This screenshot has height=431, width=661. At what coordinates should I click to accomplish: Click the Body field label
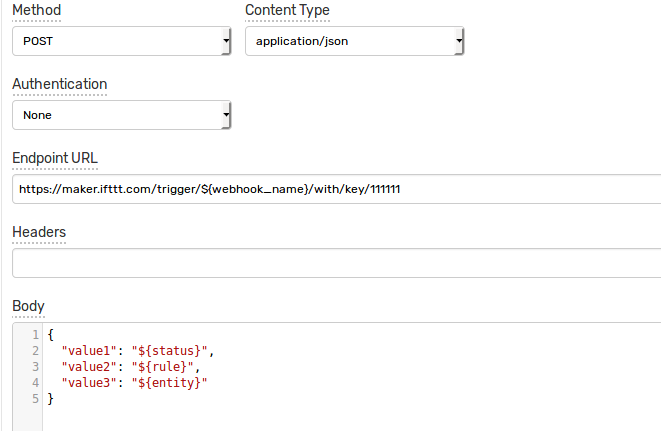(28, 306)
